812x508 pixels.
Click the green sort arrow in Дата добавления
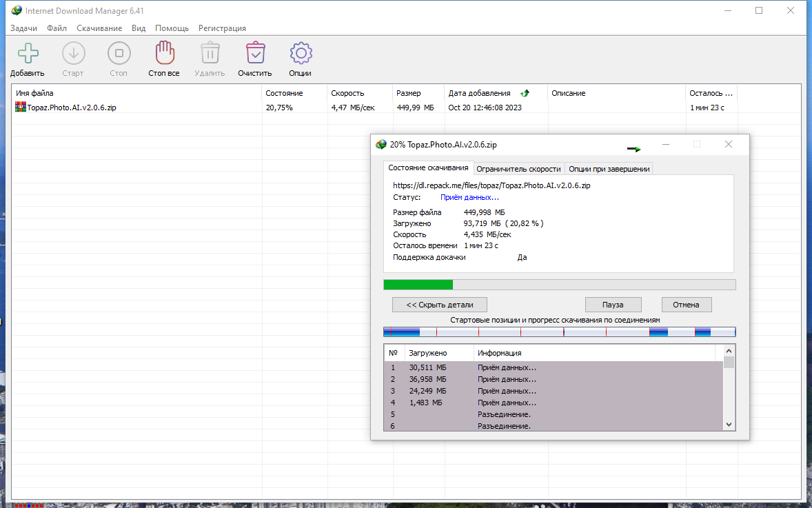pyautogui.click(x=525, y=93)
